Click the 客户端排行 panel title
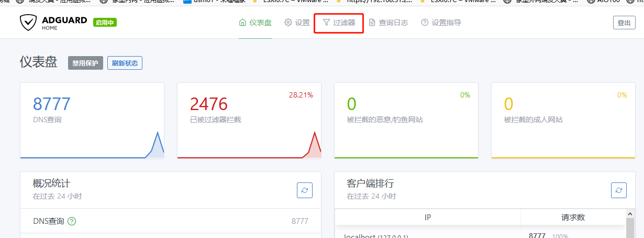Screen dimensions: 644x238 pos(370,183)
